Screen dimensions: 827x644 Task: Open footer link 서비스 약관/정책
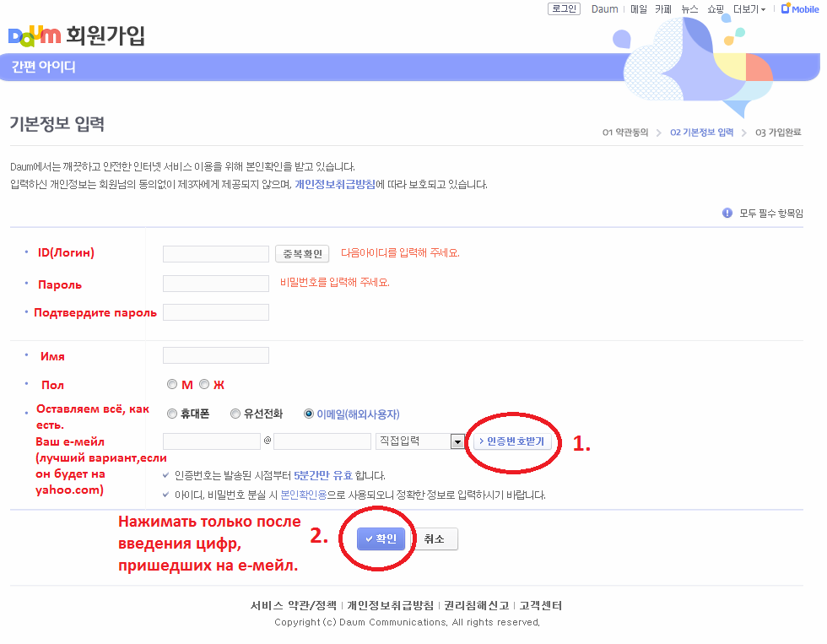[294, 605]
